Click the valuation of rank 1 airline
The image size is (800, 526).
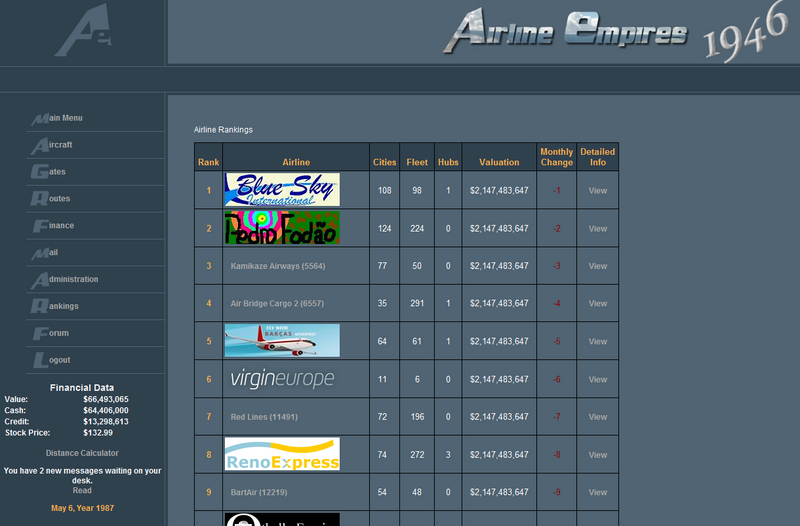click(x=499, y=191)
